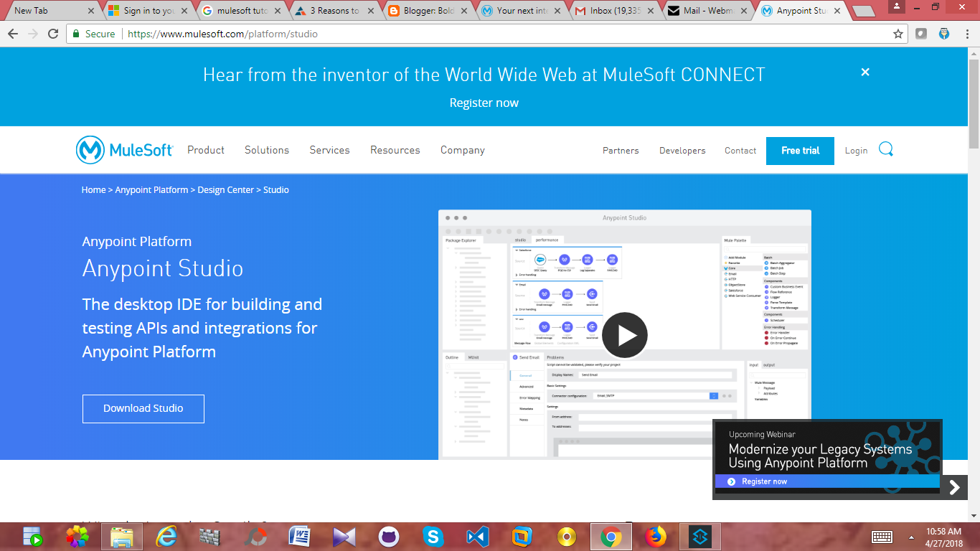Show hidden system tray icons
Image resolution: width=980 pixels, height=551 pixels.
[x=911, y=537]
